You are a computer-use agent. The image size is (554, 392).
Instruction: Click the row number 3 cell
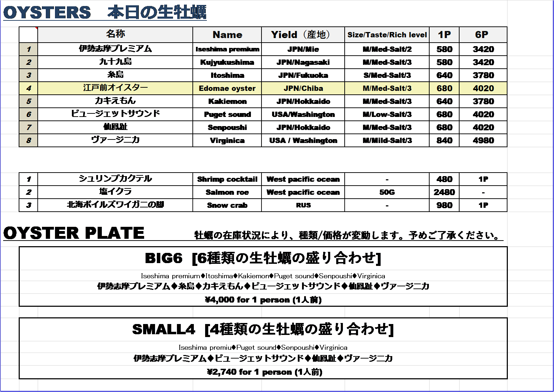[29, 75]
